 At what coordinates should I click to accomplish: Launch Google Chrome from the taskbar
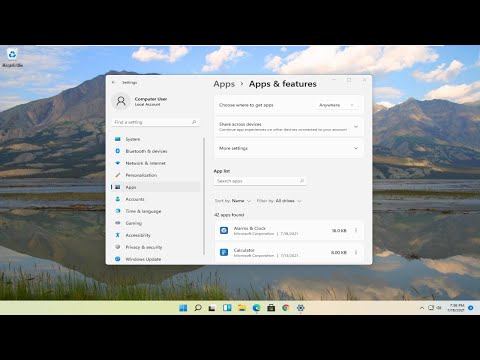286,308
